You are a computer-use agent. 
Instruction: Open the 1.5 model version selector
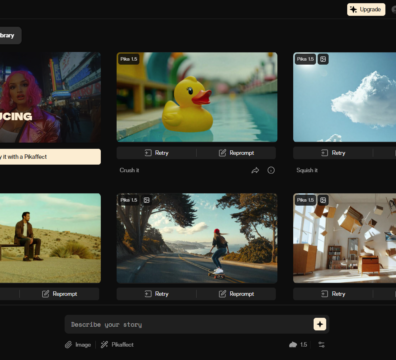point(298,345)
